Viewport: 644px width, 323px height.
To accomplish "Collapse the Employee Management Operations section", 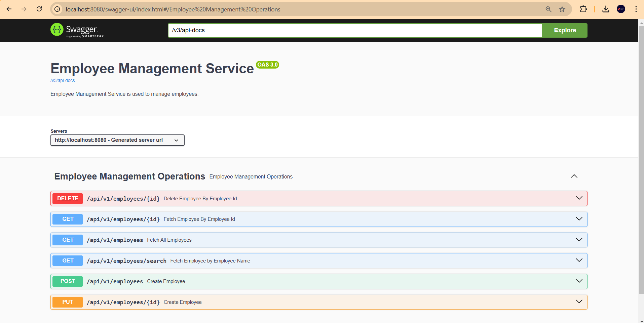I will (574, 176).
